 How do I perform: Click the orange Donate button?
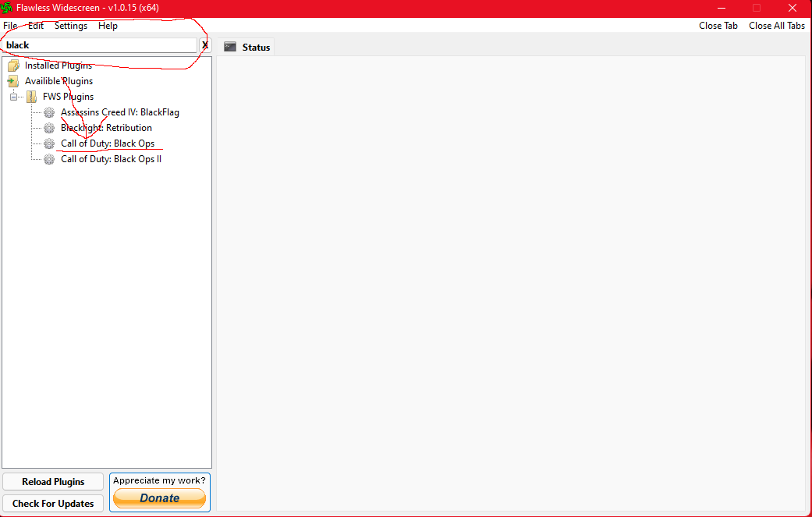[159, 498]
